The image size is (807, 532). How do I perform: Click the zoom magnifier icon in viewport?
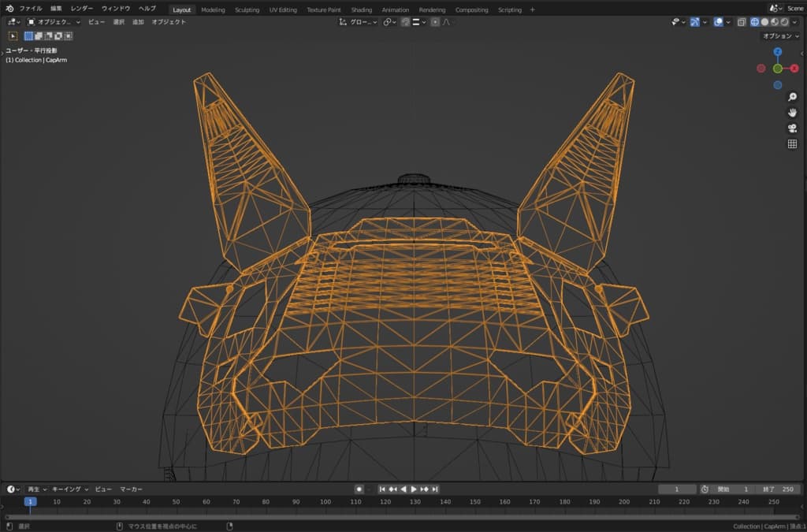click(x=792, y=97)
